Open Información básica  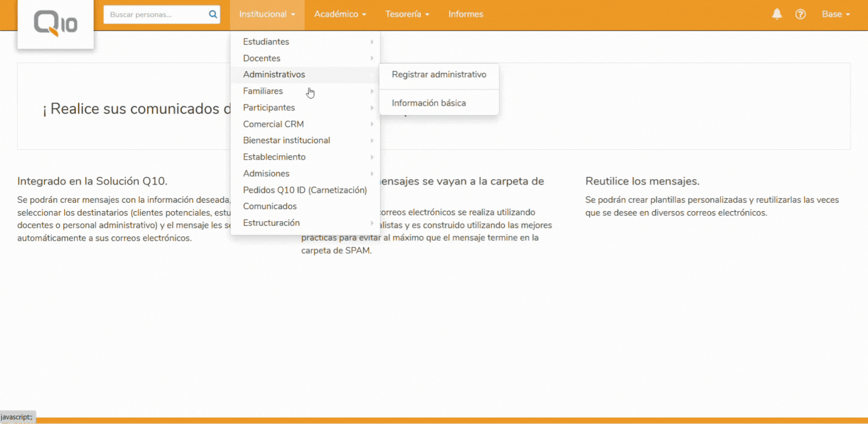click(429, 103)
